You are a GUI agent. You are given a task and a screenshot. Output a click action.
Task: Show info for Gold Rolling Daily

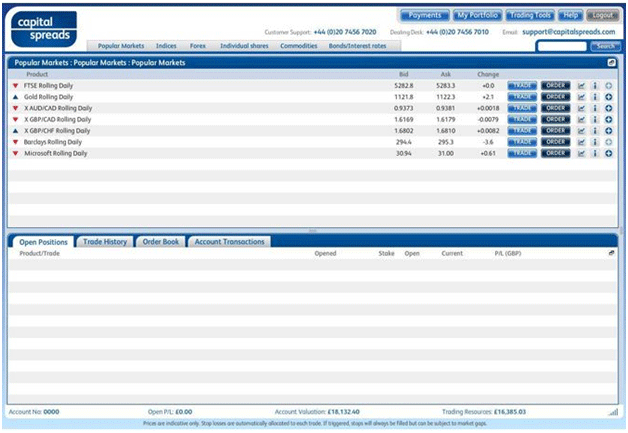point(595,97)
